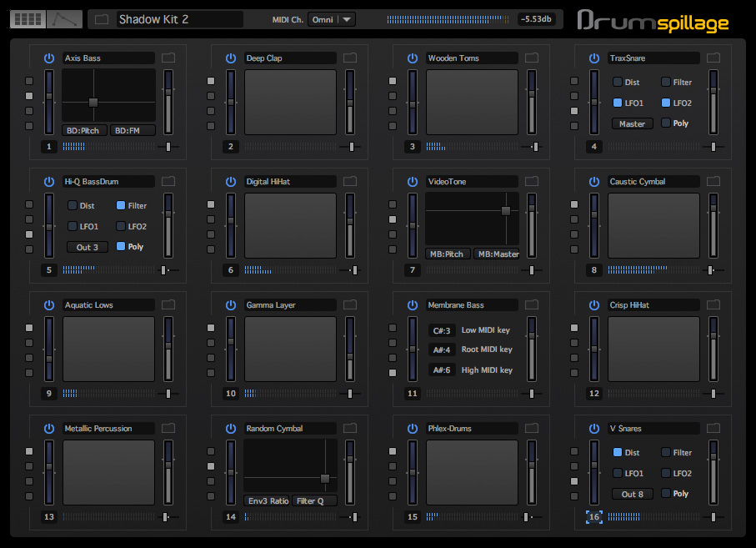Toggle power for Axis Bass pad
756x548 pixels.
[x=49, y=58]
